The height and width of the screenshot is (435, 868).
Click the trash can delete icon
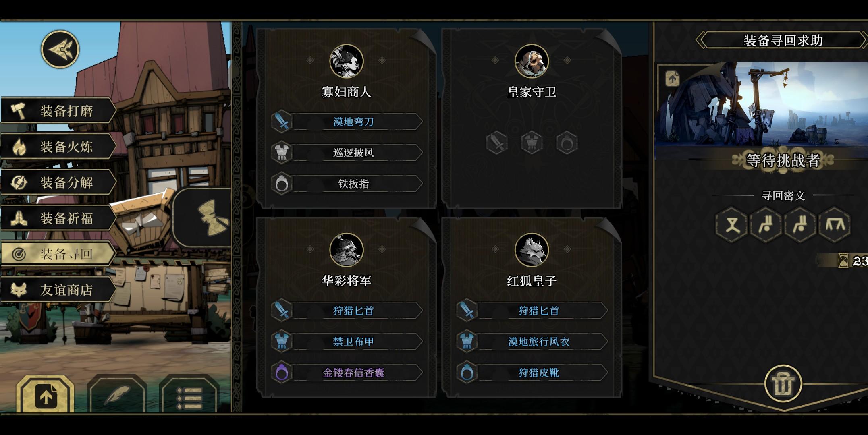click(783, 384)
